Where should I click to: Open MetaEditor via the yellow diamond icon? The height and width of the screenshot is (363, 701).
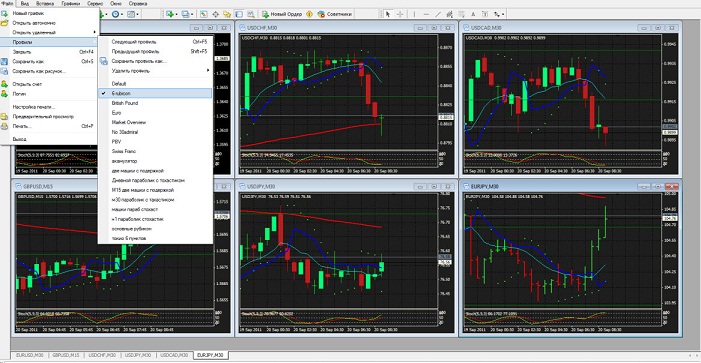pyautogui.click(x=309, y=14)
